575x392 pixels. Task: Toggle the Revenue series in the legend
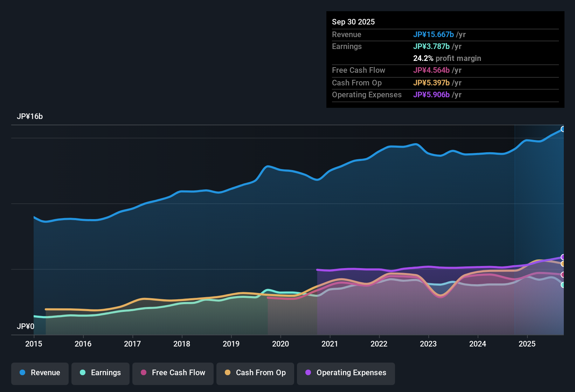pyautogui.click(x=40, y=373)
